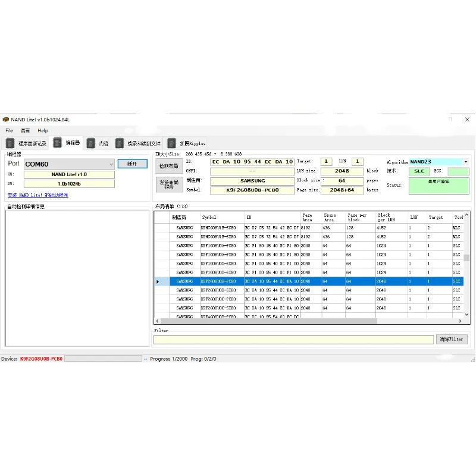Open the 扩展Ripples tab

tap(186, 143)
